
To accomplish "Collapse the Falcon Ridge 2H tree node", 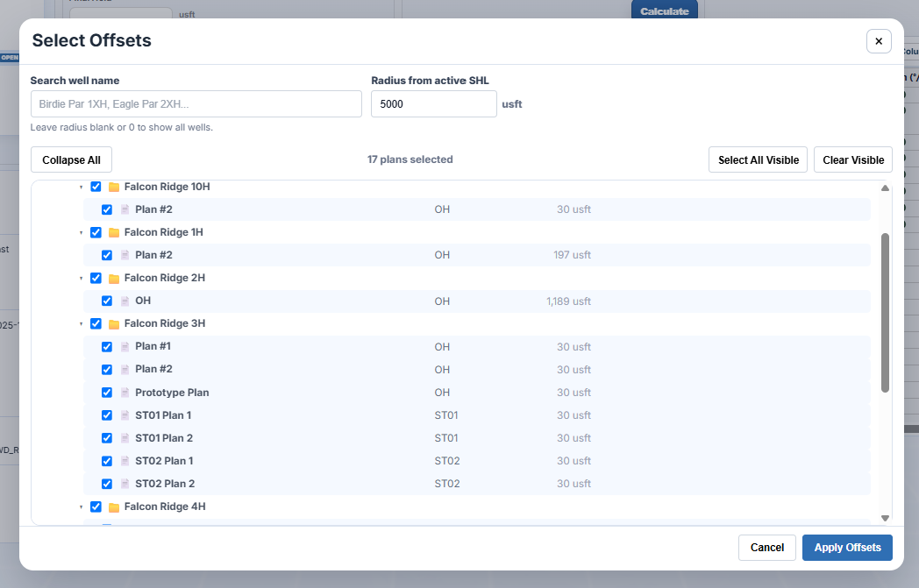I will click(x=81, y=279).
